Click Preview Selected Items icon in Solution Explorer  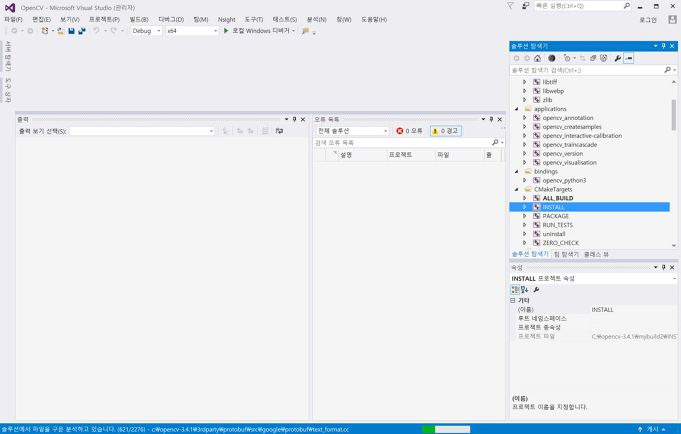point(629,58)
